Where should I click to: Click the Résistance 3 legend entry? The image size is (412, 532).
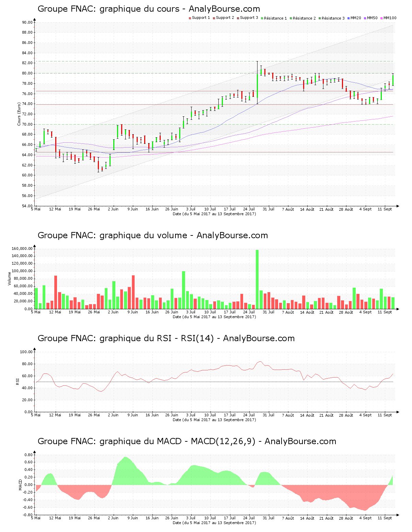pos(332,18)
